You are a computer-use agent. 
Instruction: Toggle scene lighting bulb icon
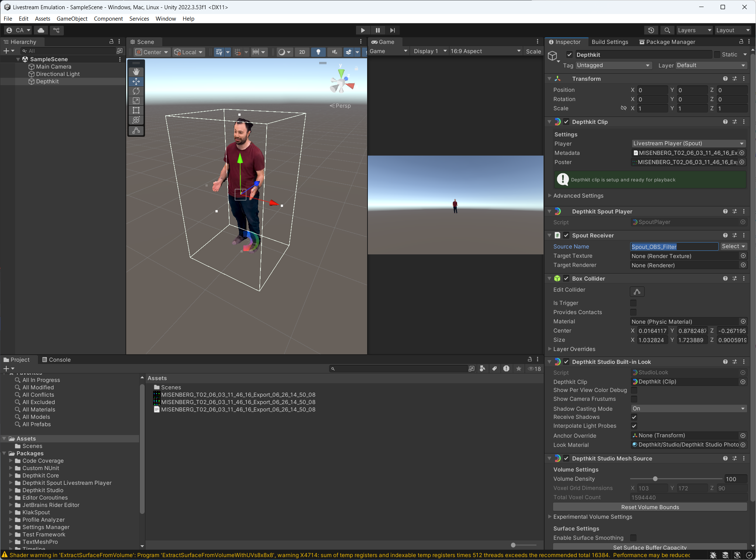coord(318,52)
